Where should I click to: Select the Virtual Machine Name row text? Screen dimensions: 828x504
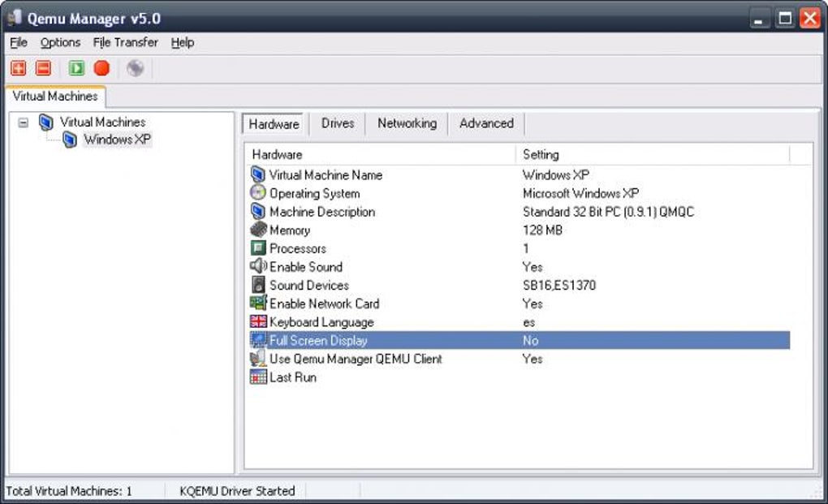coord(326,174)
